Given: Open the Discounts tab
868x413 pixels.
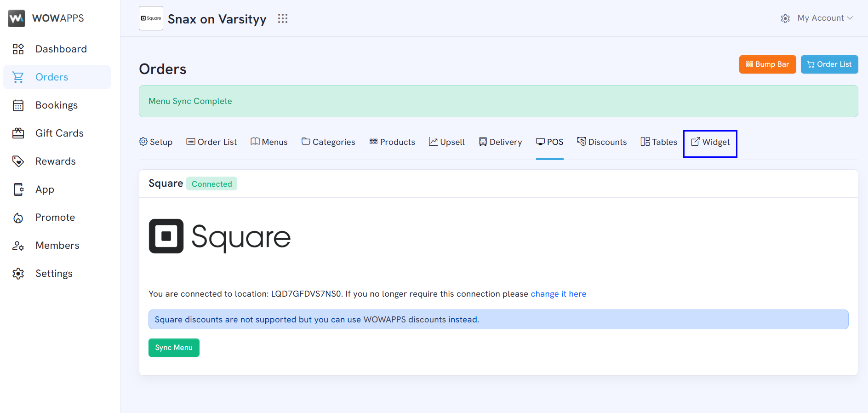Looking at the screenshot, I should point(602,142).
